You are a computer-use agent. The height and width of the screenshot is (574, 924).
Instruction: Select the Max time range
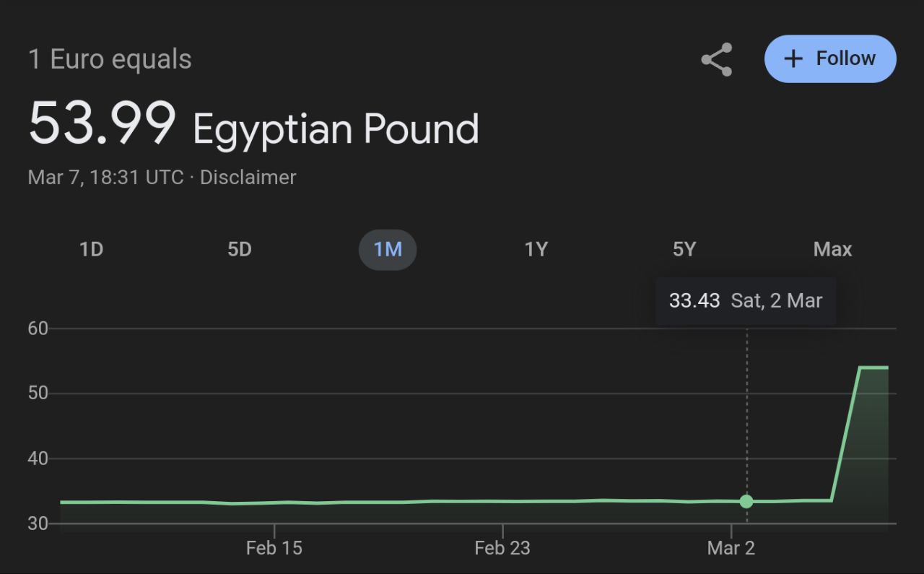832,249
